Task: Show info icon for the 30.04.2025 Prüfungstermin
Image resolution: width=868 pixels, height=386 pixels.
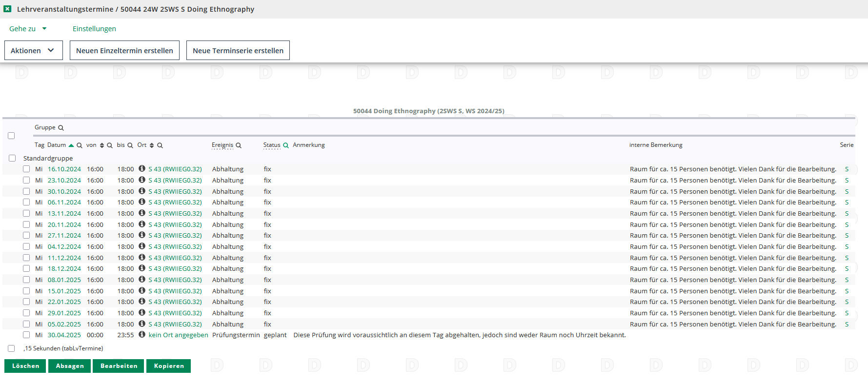Action: pyautogui.click(x=142, y=334)
